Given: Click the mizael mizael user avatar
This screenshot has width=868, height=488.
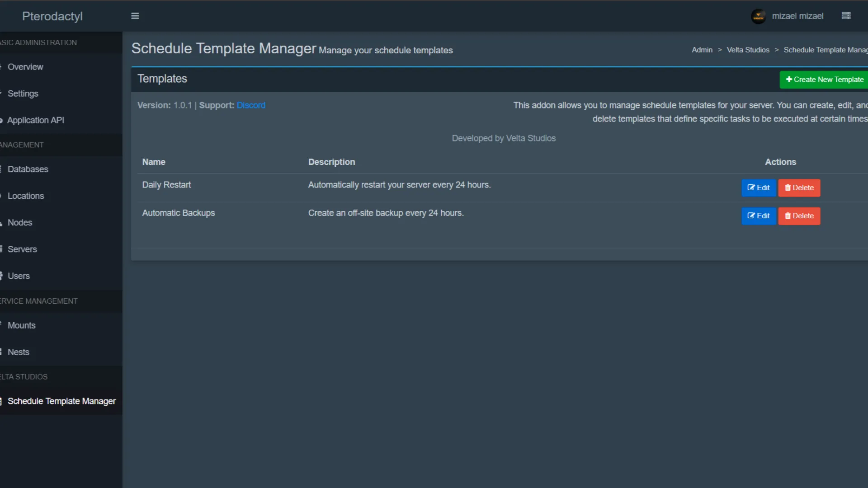Looking at the screenshot, I should (758, 16).
